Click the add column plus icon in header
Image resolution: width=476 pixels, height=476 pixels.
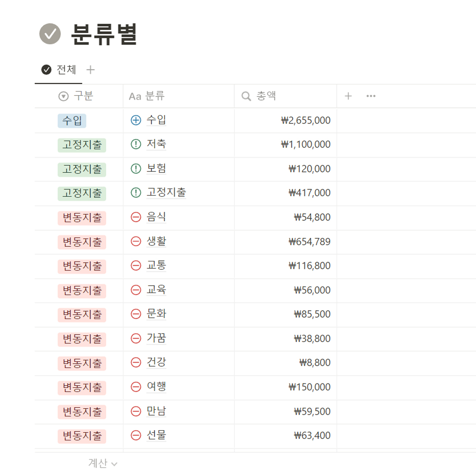click(x=348, y=96)
